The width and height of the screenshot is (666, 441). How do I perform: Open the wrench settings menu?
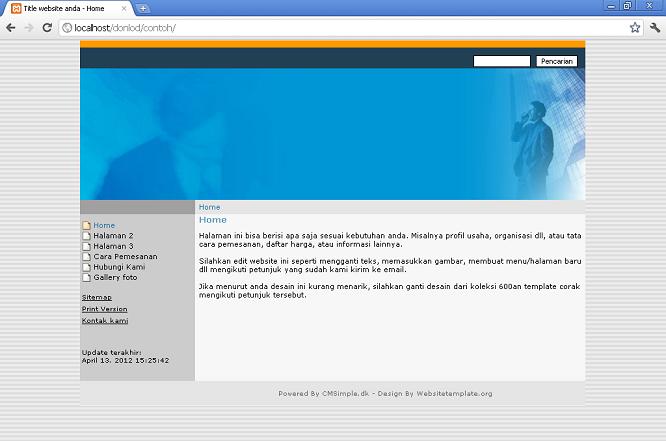tap(655, 28)
